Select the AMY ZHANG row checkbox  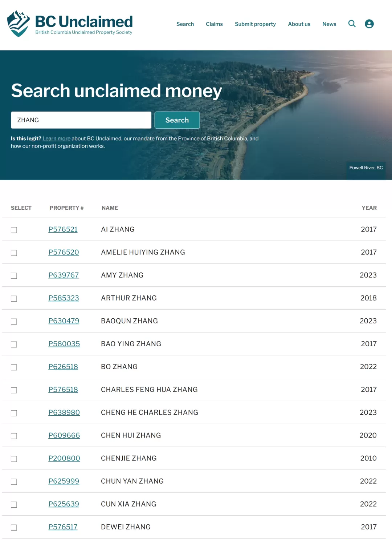[14, 276]
